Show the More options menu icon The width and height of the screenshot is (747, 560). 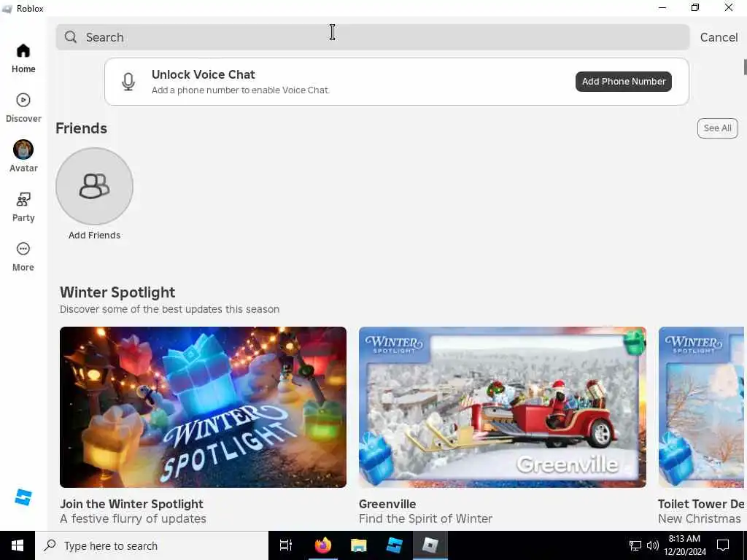[x=23, y=249]
